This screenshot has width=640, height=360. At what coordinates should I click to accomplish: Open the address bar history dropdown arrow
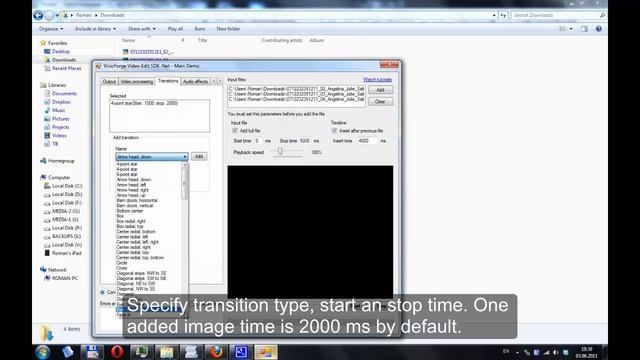point(494,15)
